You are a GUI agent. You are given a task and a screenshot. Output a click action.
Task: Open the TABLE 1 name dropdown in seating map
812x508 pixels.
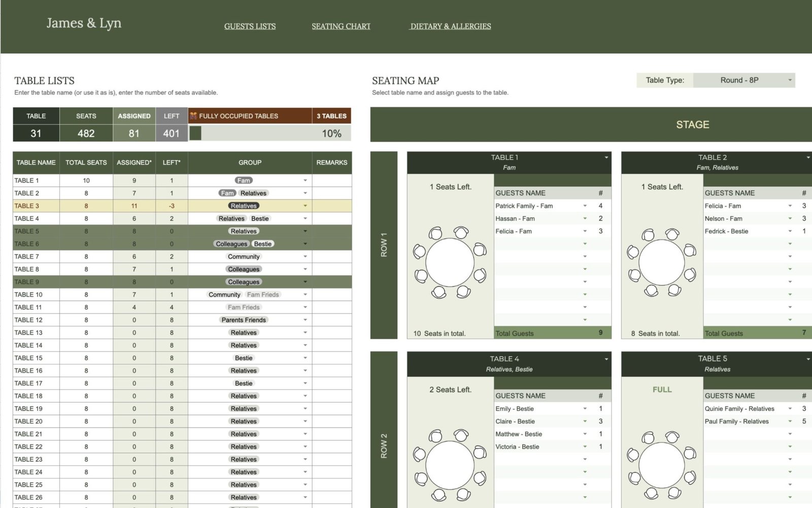click(x=606, y=157)
